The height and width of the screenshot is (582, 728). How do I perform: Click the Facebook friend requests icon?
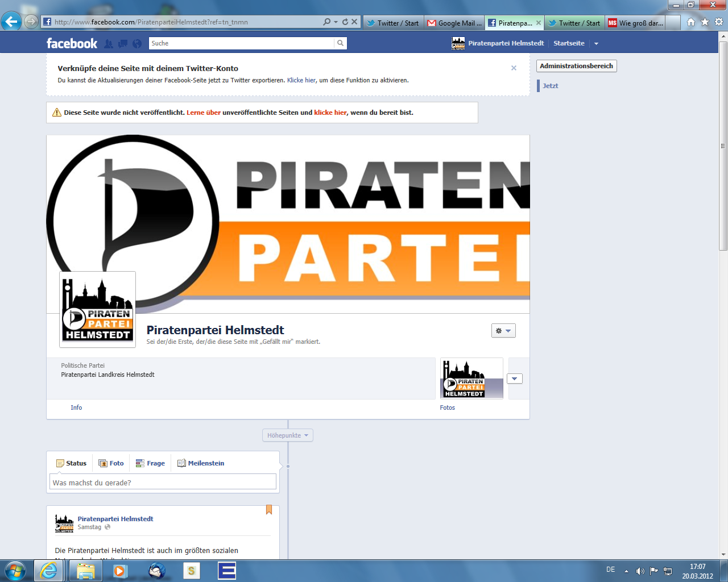[109, 44]
